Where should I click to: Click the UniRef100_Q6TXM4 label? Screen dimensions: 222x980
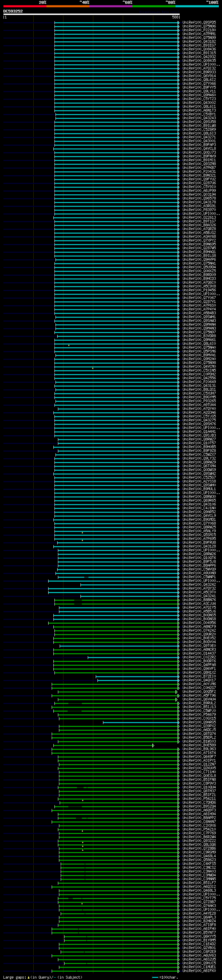[x=199, y=466]
